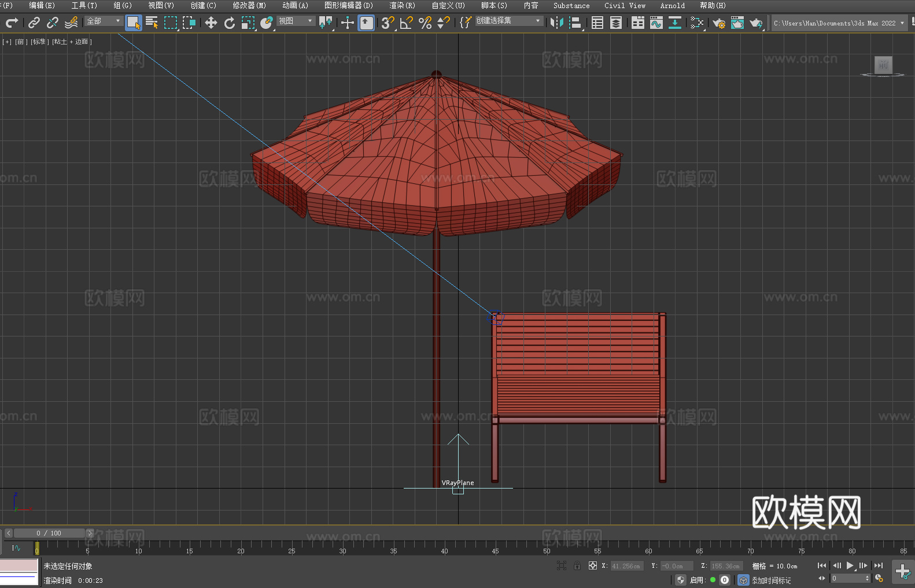Toggle Angle Snap

tap(407, 23)
